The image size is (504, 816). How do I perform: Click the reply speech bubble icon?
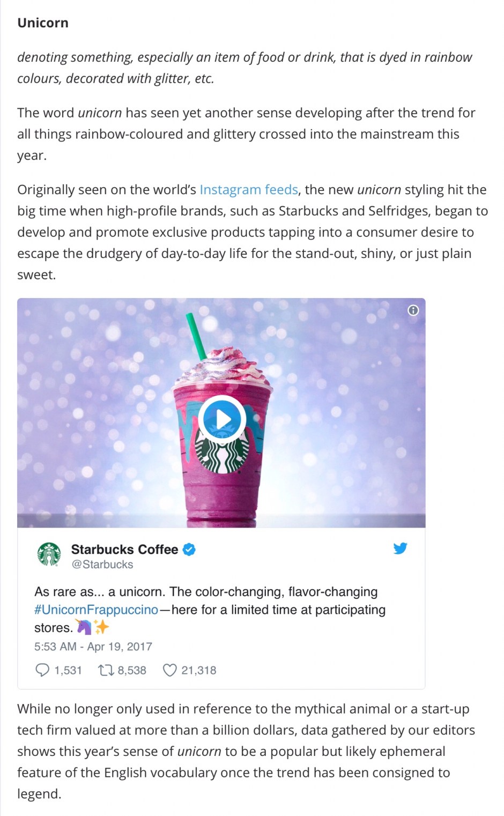point(42,670)
